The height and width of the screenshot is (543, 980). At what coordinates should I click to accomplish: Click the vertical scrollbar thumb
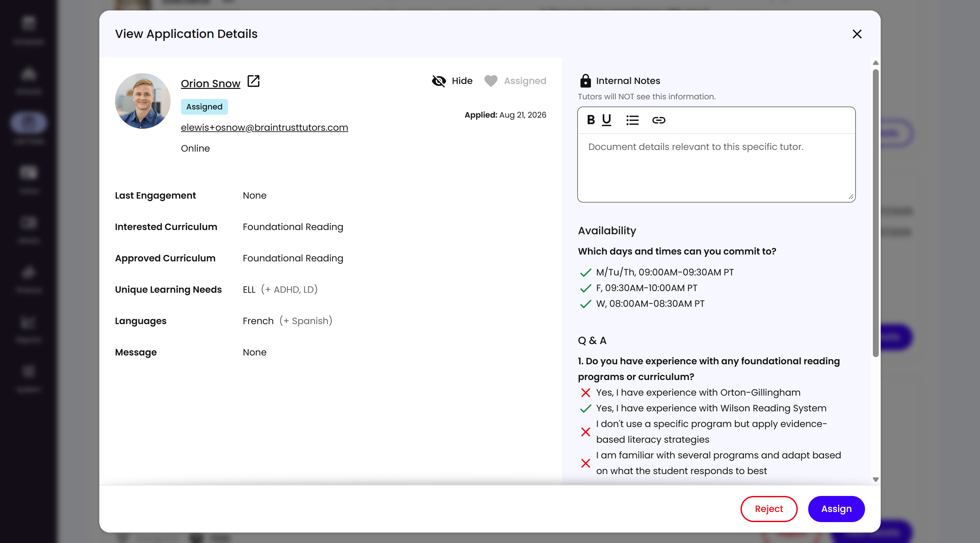tap(875, 213)
